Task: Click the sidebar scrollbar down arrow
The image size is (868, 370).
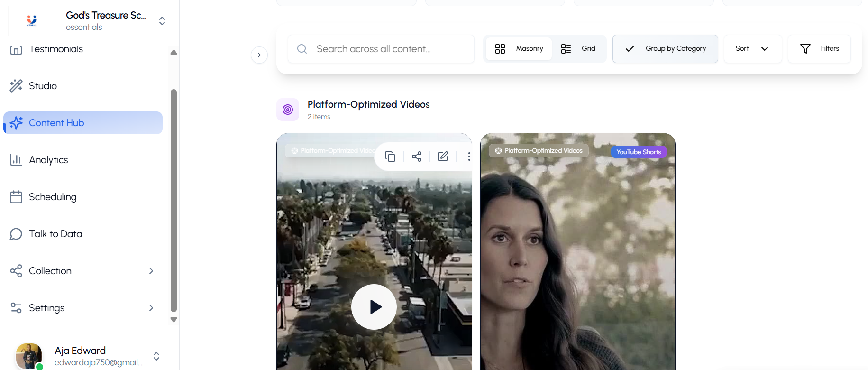Action: (x=174, y=320)
